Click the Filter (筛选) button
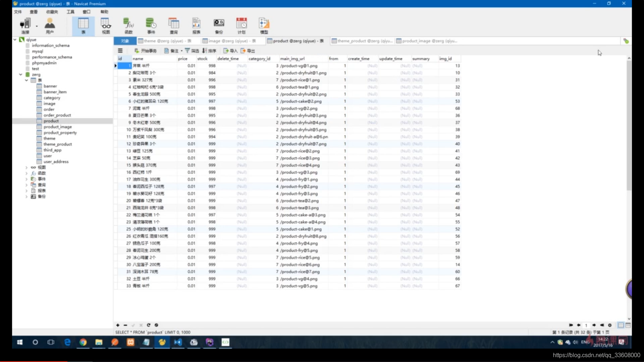Screen dimensions: 644x362 click(192, 51)
